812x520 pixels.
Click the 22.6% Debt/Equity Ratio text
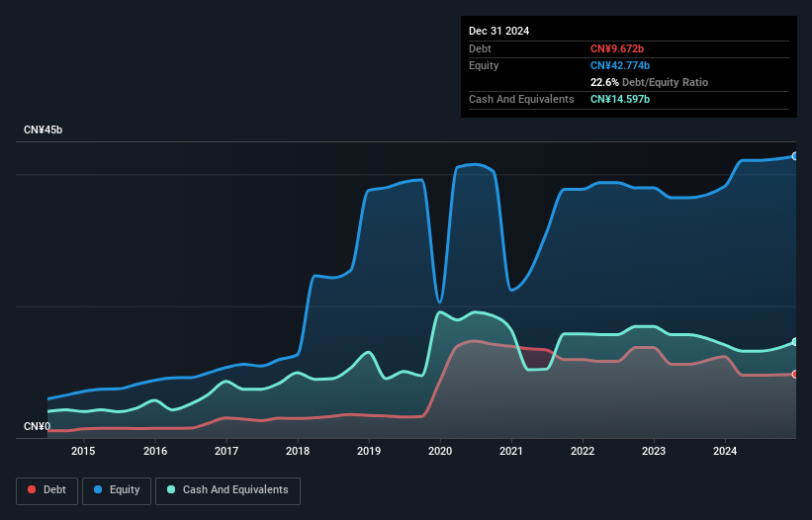[649, 82]
